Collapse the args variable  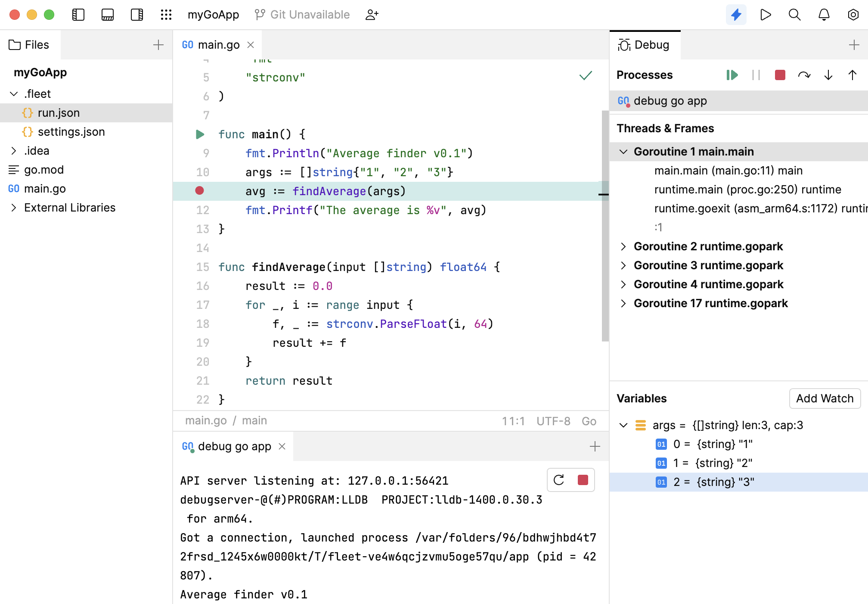(623, 425)
